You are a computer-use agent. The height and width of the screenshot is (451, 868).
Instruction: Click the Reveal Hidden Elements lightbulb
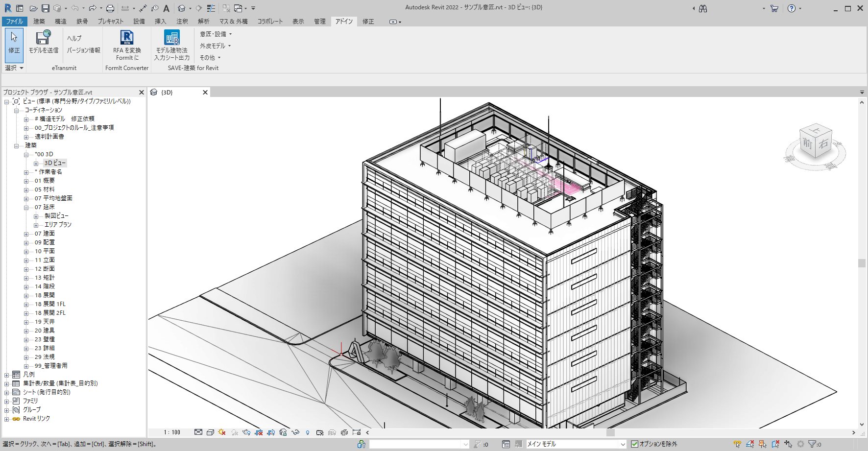[x=308, y=433]
